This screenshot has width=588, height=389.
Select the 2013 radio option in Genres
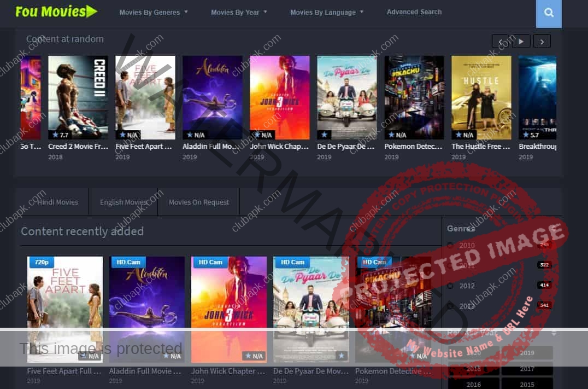tap(450, 306)
